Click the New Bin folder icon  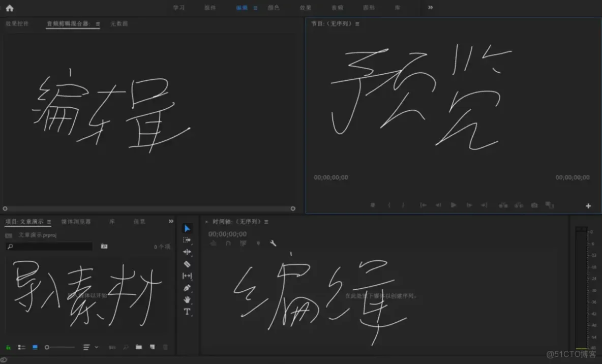(139, 347)
